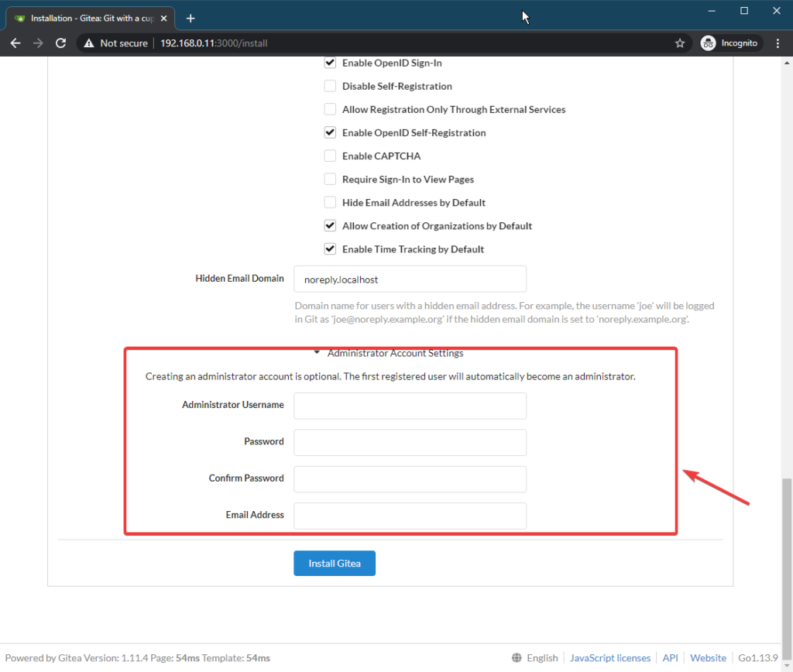Check Hide Email Addresses by Default
Image resolution: width=793 pixels, height=672 pixels.
click(330, 202)
